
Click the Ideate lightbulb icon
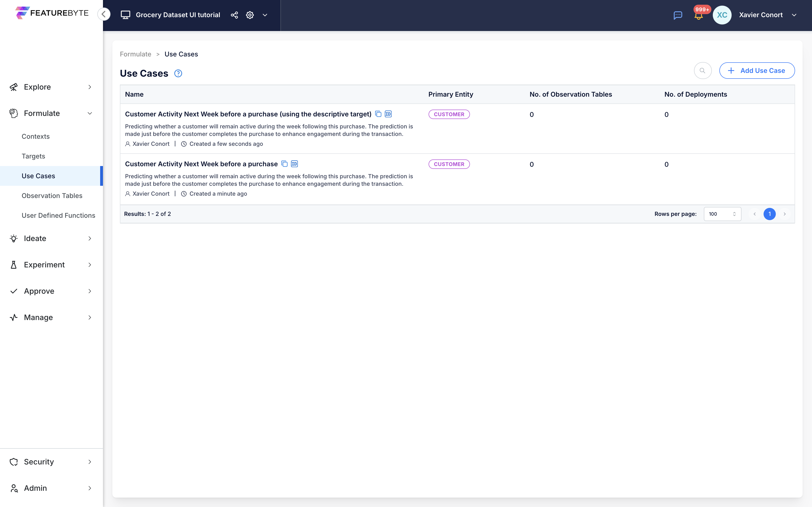click(13, 238)
